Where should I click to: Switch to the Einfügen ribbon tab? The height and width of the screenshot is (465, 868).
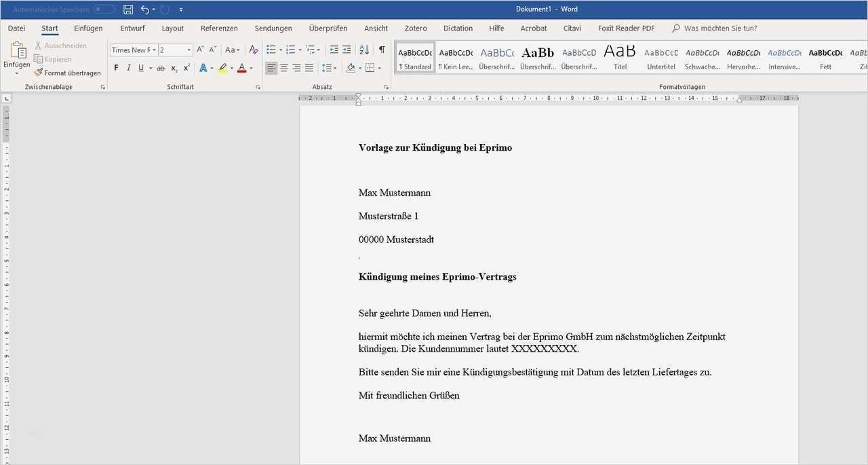point(88,28)
